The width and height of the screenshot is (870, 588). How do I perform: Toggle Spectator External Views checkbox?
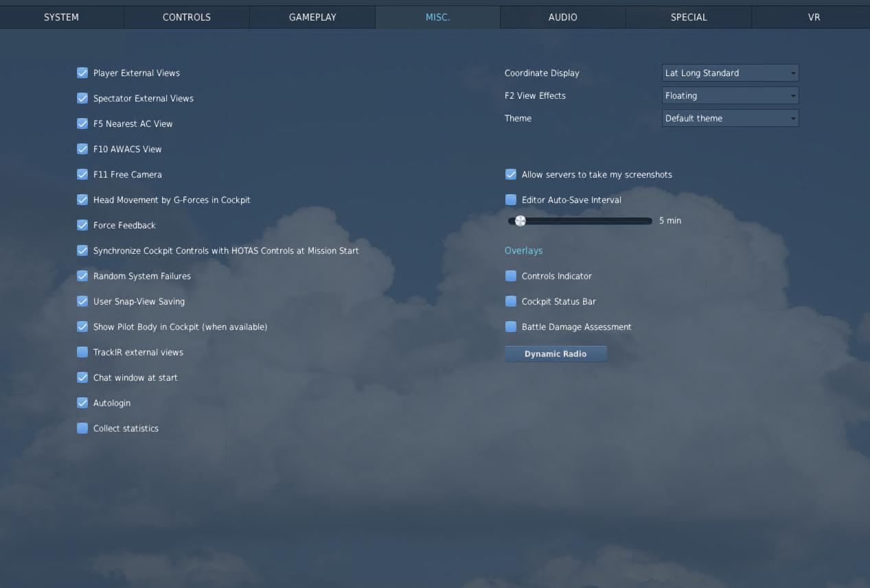(82, 98)
